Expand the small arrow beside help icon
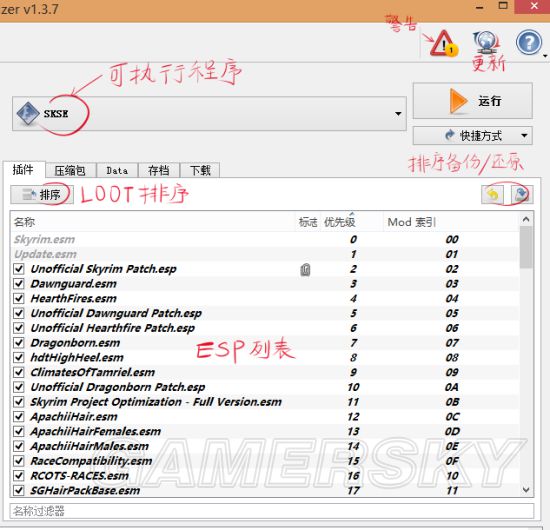 [545, 56]
